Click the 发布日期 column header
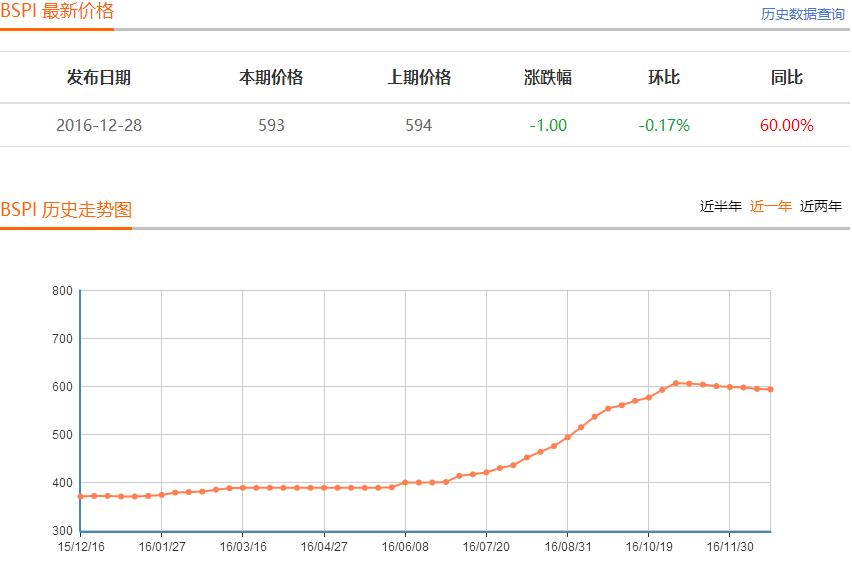852x562 pixels. pos(99,78)
